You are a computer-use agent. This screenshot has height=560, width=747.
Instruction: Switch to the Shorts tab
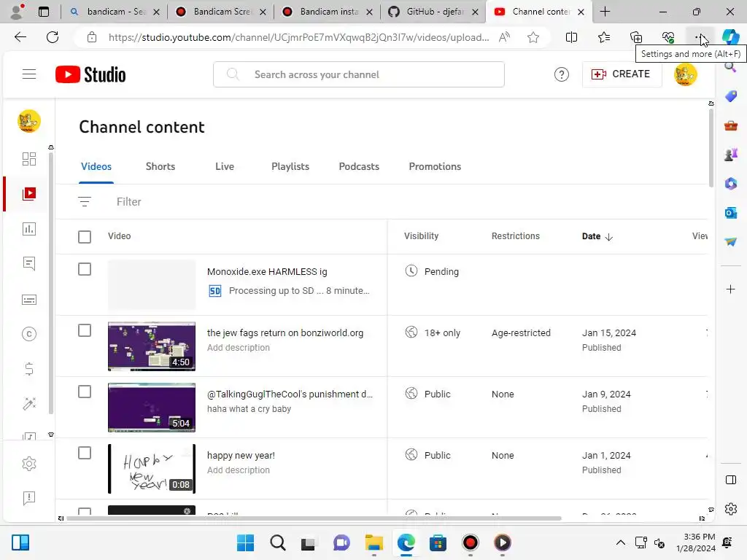160,167
